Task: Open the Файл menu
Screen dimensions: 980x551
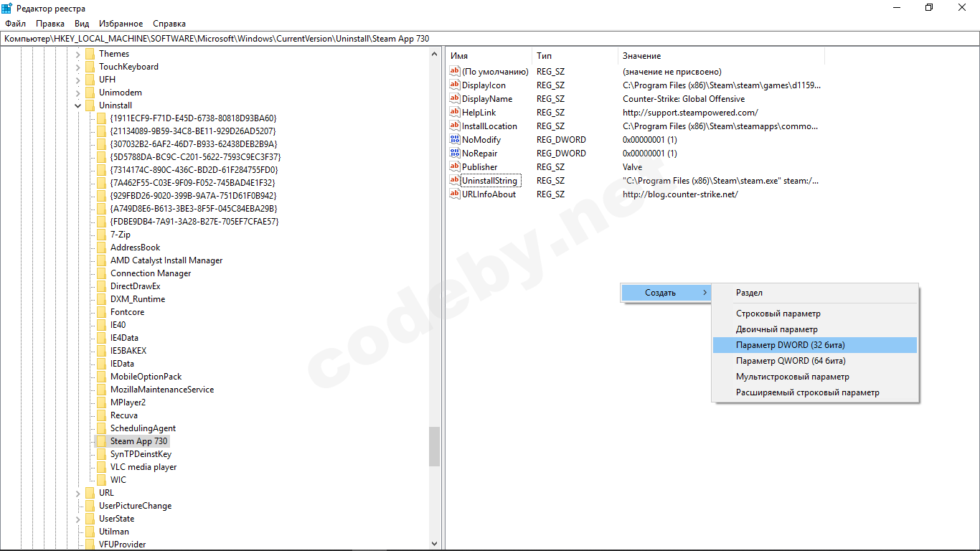Action: (x=15, y=24)
